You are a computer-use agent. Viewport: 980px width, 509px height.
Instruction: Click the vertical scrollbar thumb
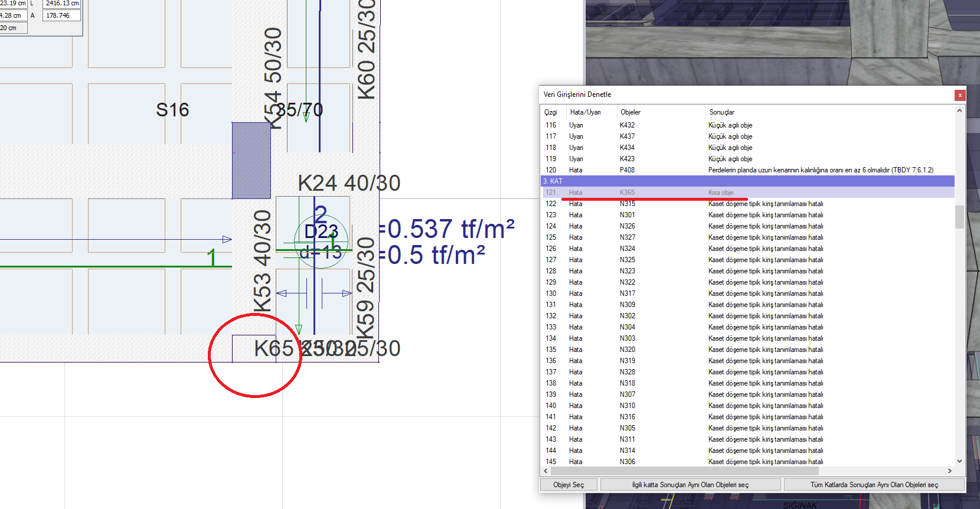[959, 216]
